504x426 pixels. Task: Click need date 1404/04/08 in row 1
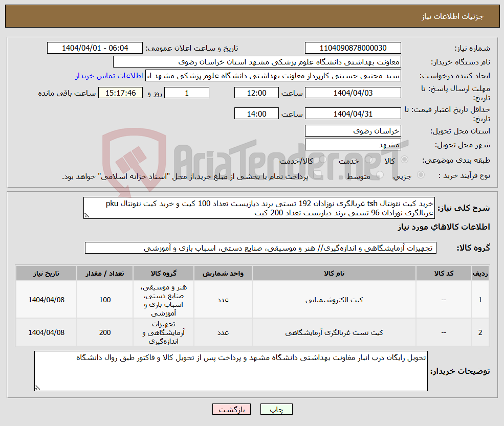click(46, 300)
